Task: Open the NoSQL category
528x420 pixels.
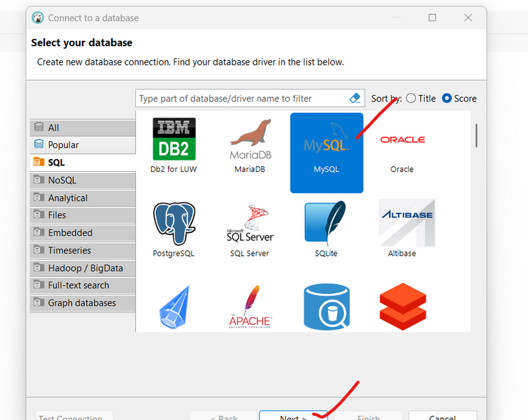Action: coord(82,180)
